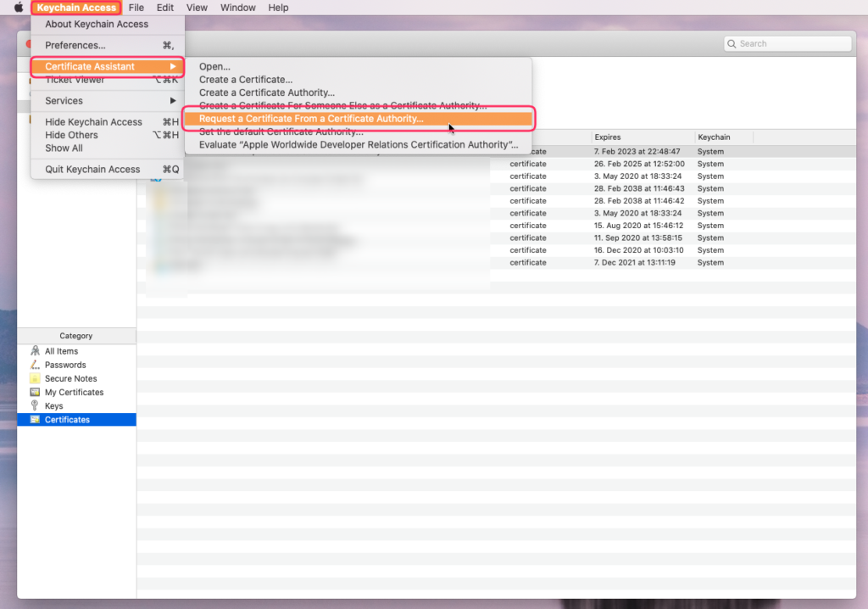868x609 pixels.
Task: Choose Open... in Certificate Assistant submenu
Action: 359,66
